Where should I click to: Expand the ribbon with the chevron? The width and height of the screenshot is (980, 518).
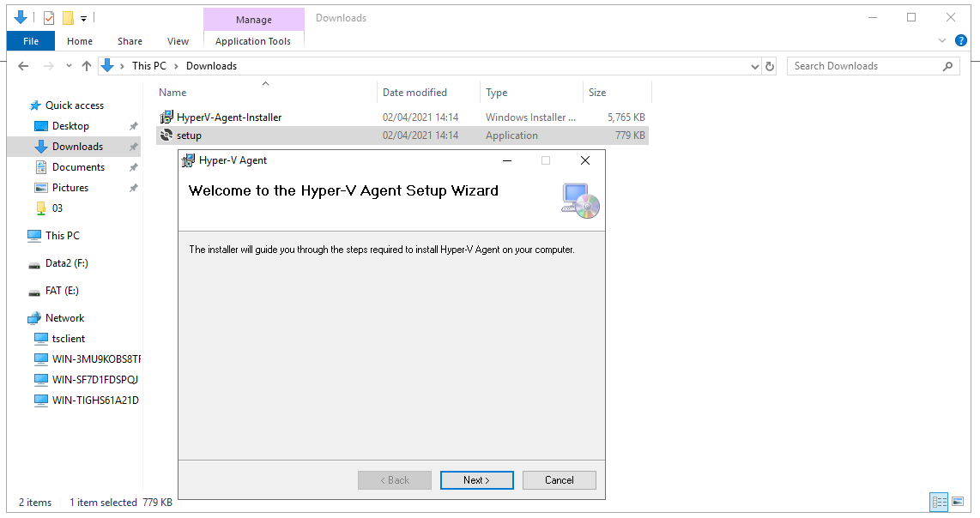click(943, 40)
